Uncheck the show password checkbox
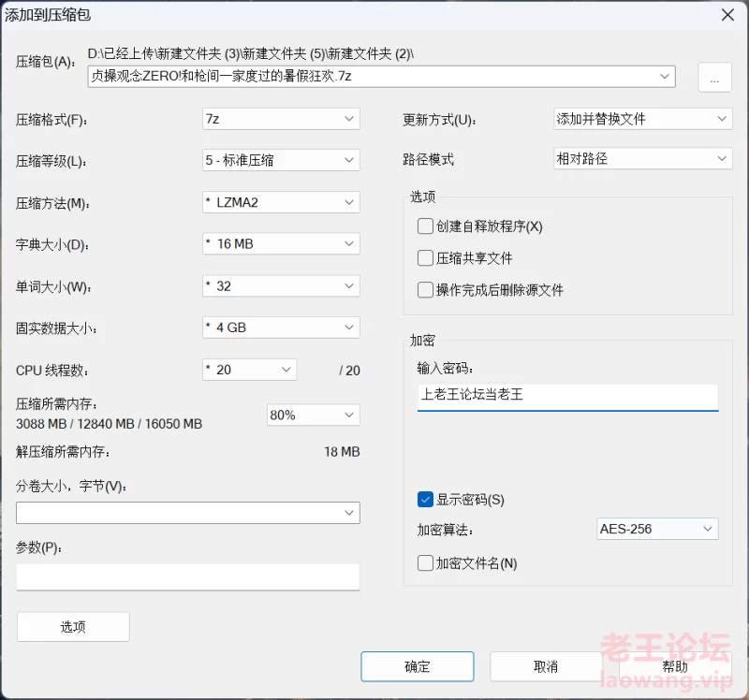The height and width of the screenshot is (700, 749). pyautogui.click(x=426, y=500)
